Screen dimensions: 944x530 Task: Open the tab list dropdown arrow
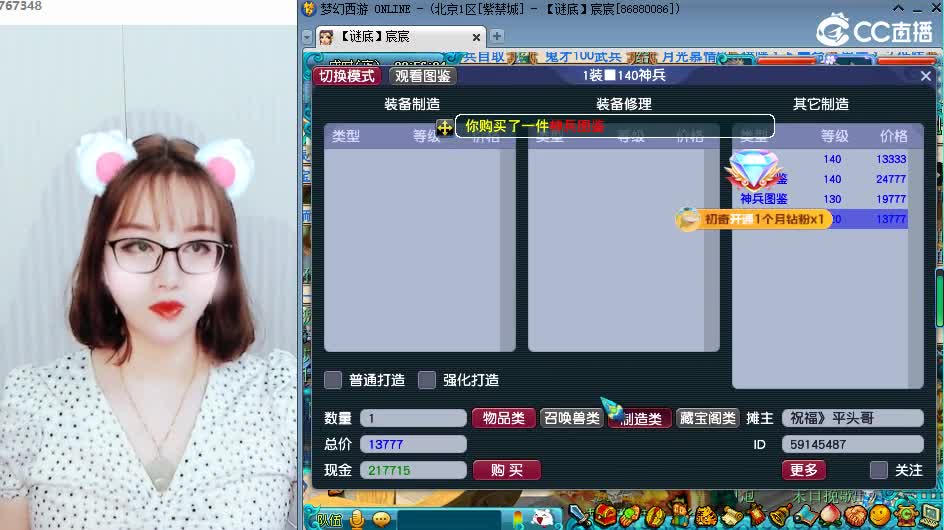(x=307, y=37)
